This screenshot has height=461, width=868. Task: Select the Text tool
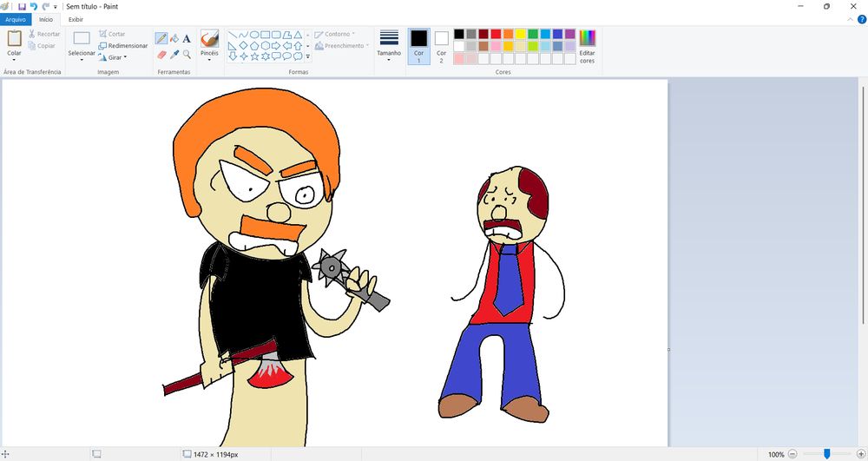pos(187,38)
